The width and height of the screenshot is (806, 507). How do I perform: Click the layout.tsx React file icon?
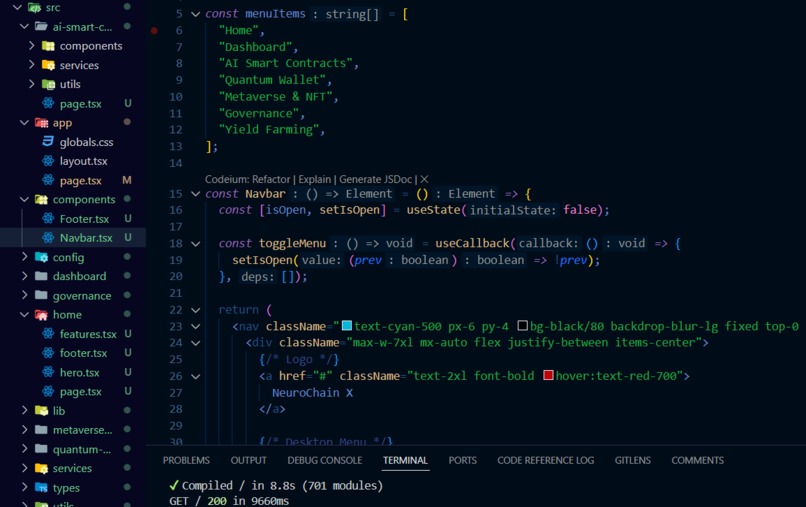click(48, 161)
